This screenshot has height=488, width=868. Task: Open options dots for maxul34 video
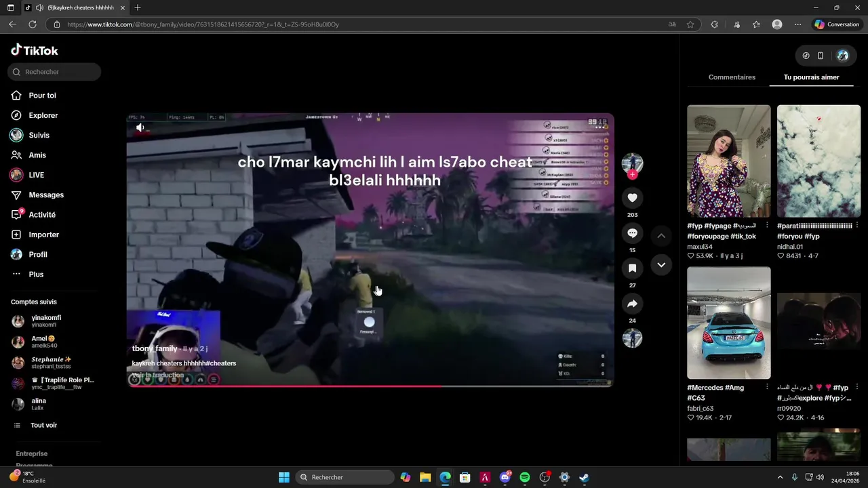point(767,225)
